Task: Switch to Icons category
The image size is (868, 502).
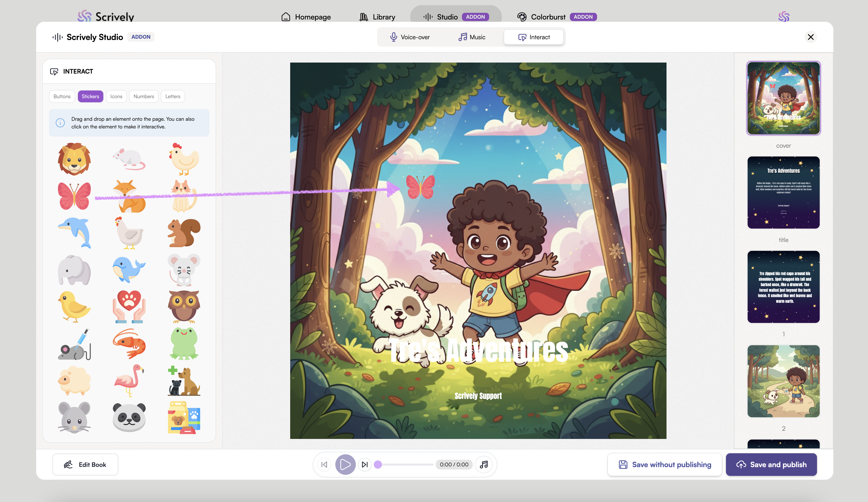Action: click(116, 96)
